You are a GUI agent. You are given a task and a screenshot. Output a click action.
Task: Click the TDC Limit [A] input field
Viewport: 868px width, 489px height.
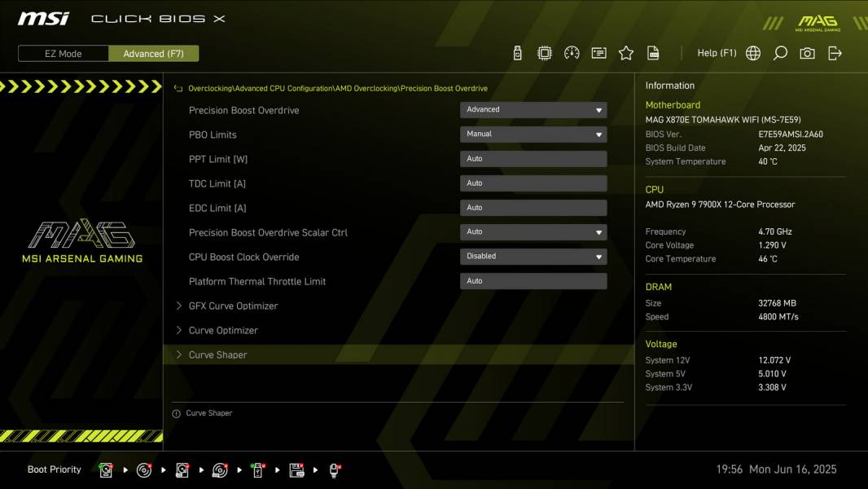click(533, 183)
